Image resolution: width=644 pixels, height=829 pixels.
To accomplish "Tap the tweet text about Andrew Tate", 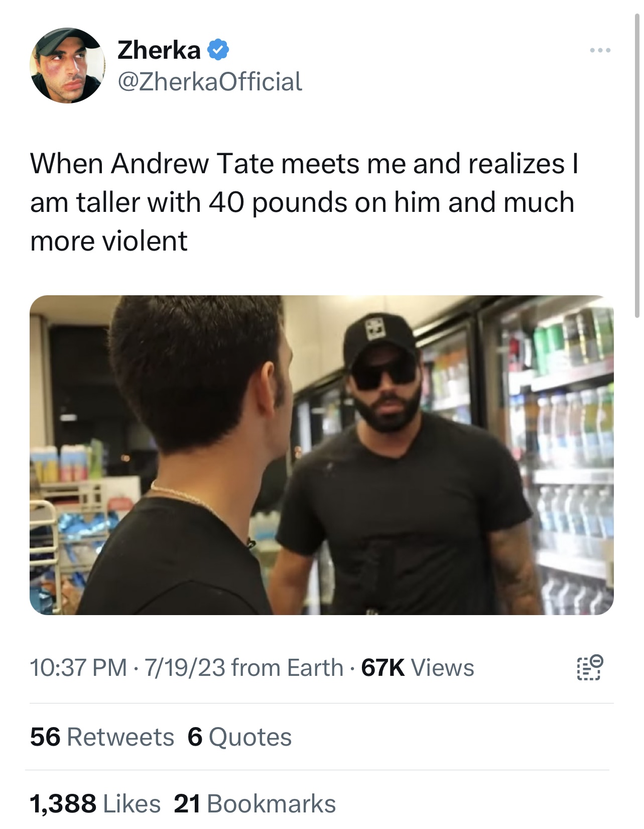I will [x=304, y=202].
